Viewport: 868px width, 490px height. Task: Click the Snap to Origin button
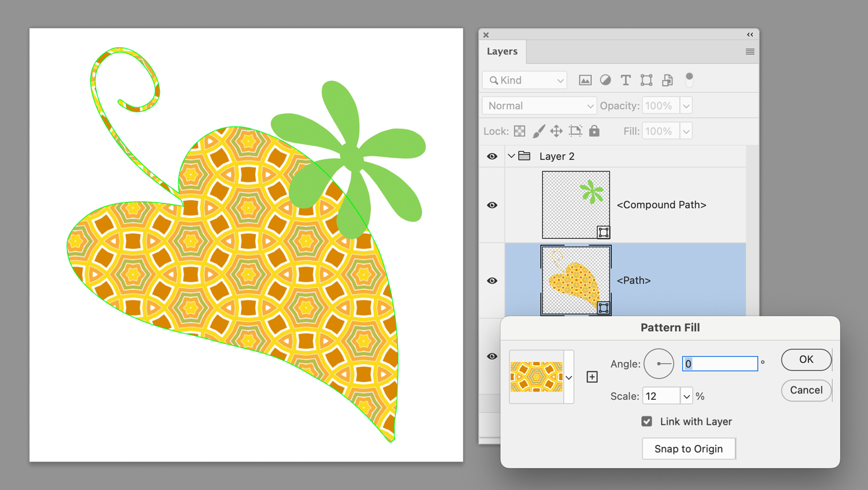click(688, 448)
